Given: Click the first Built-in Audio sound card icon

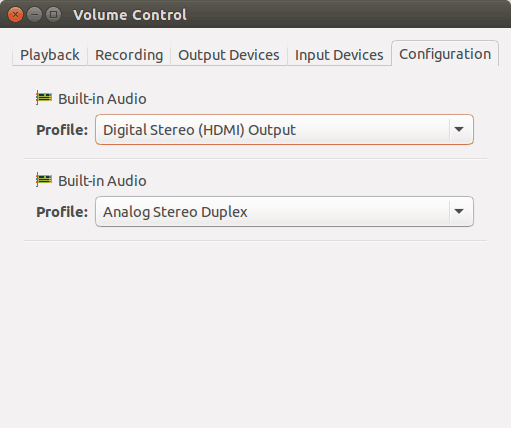Looking at the screenshot, I should coord(44,98).
